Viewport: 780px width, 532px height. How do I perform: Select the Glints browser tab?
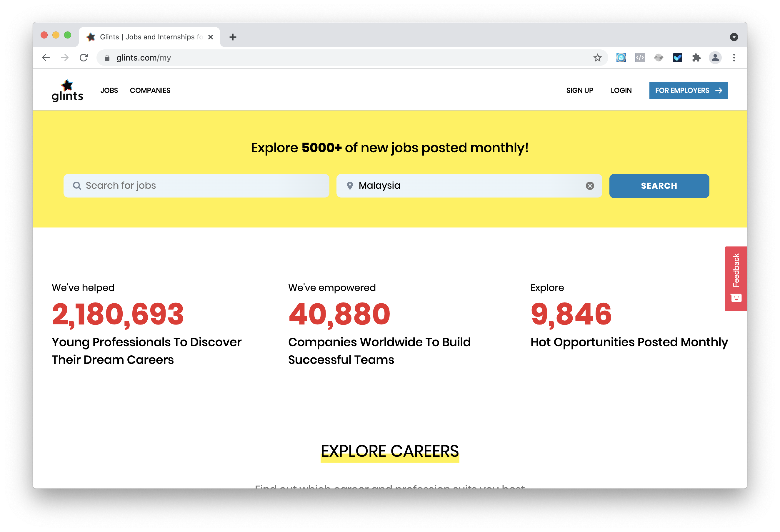pos(148,37)
